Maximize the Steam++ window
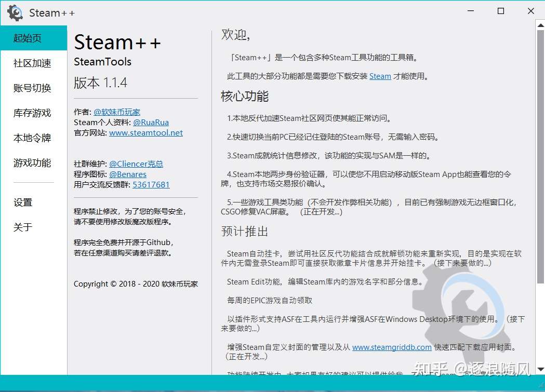This screenshot has height=392, width=545. (x=501, y=11)
